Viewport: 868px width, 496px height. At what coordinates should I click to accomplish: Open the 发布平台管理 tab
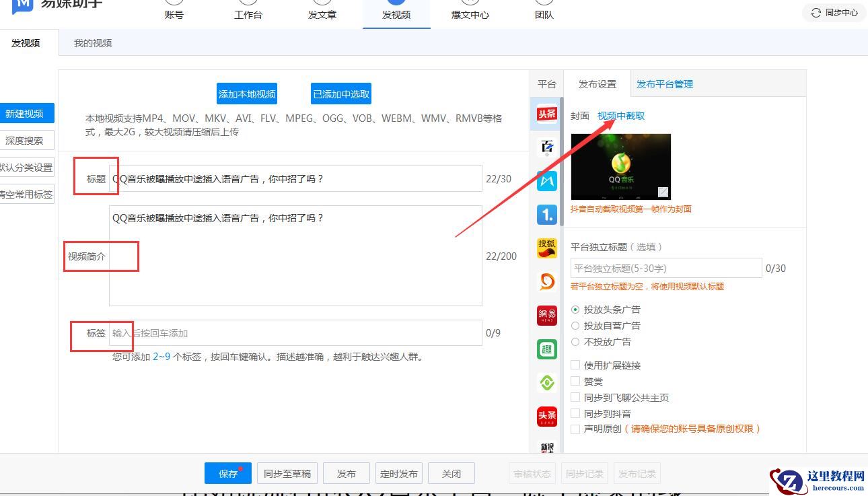pyautogui.click(x=665, y=84)
